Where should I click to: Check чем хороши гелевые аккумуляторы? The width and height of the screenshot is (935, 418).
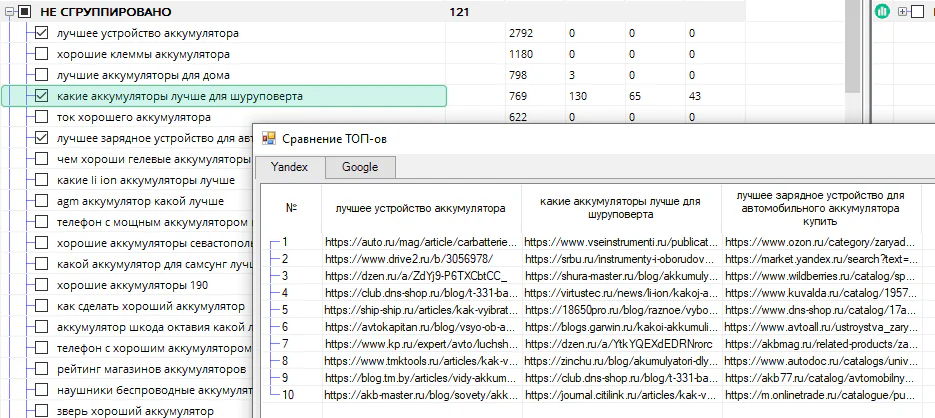click(x=41, y=159)
